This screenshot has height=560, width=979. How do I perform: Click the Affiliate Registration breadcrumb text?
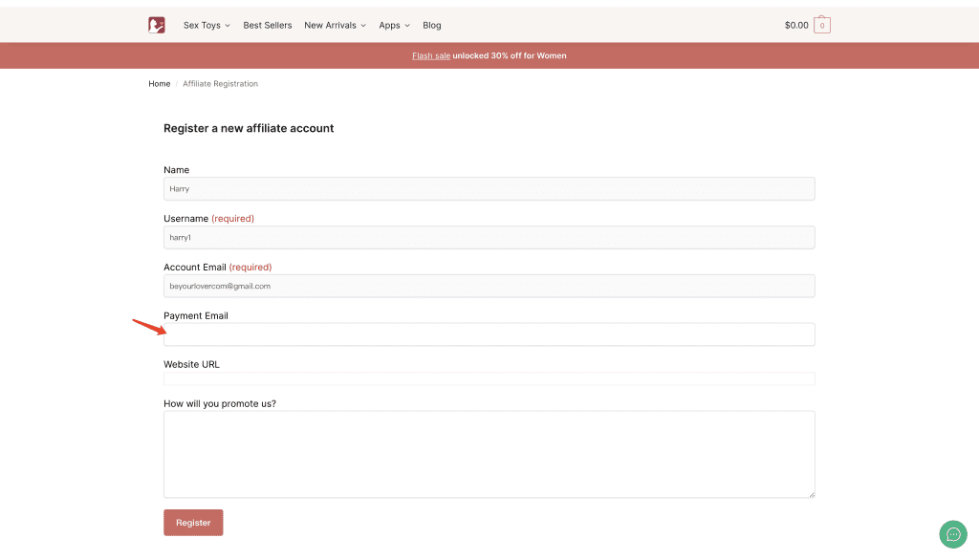pyautogui.click(x=220, y=84)
